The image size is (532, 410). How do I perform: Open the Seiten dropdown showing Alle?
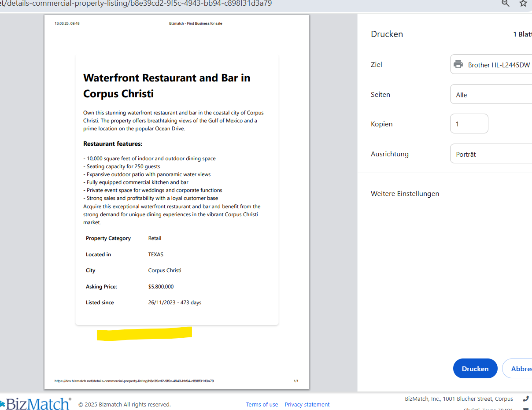pyautogui.click(x=491, y=95)
